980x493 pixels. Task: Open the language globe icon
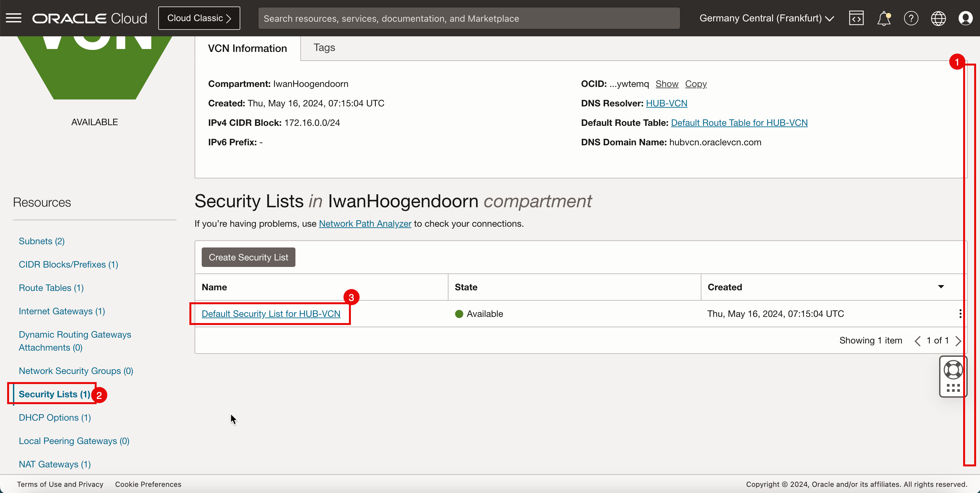938,18
